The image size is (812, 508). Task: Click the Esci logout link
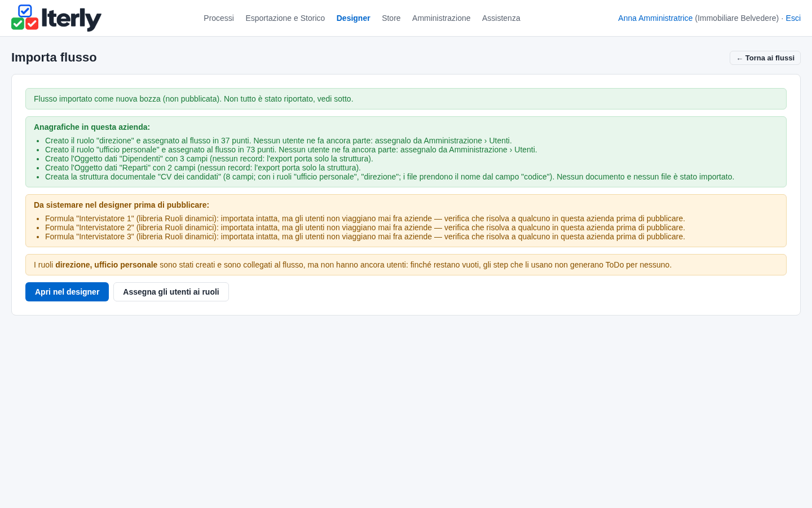tap(793, 18)
